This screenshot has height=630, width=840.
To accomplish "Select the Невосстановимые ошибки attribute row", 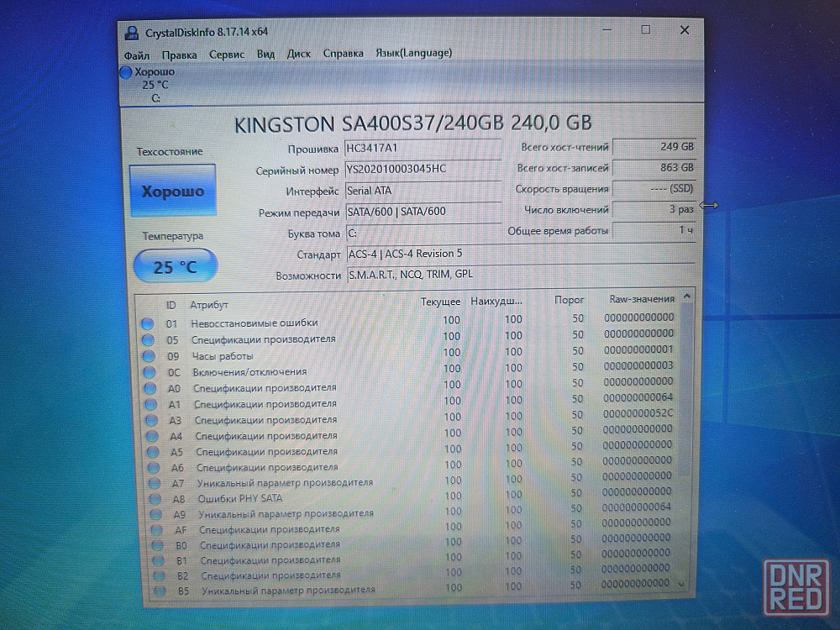I will (x=408, y=321).
